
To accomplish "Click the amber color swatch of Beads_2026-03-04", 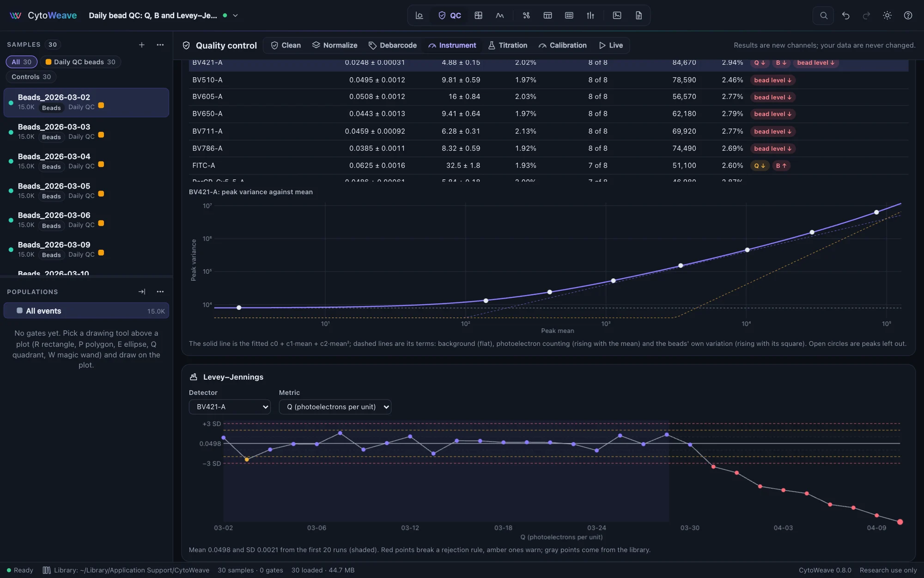I will tap(101, 164).
